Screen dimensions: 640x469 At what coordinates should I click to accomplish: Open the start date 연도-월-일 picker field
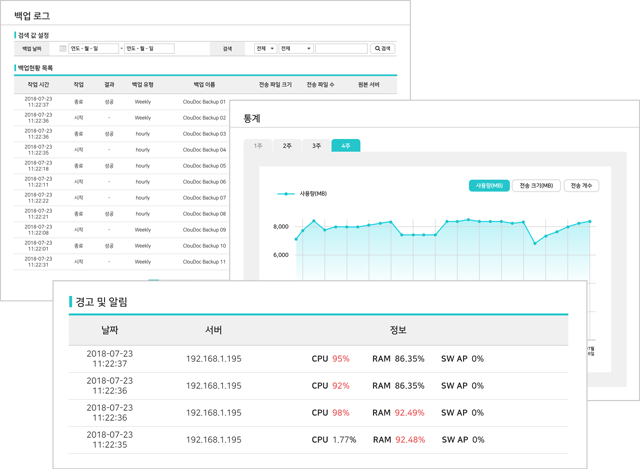click(x=93, y=48)
